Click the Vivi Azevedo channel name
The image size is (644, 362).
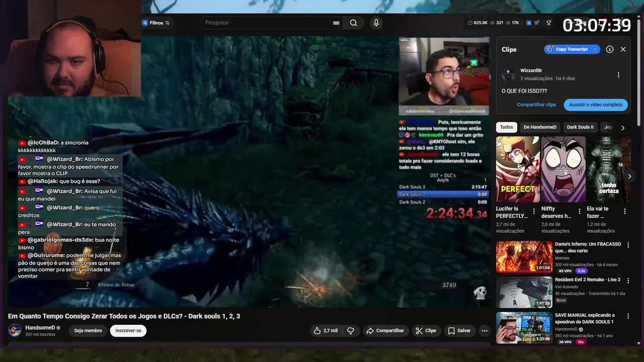pos(567,287)
